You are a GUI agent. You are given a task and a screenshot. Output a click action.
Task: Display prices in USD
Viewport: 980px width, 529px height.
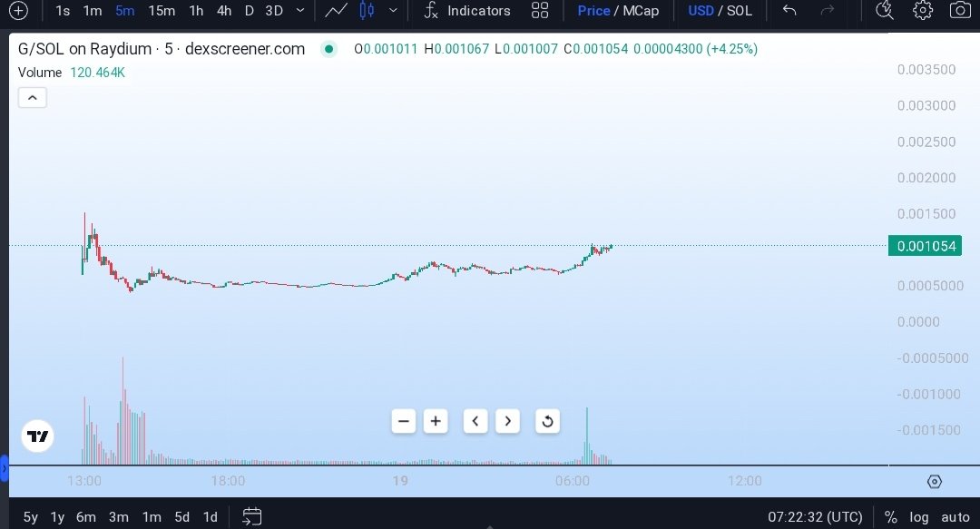pyautogui.click(x=701, y=11)
